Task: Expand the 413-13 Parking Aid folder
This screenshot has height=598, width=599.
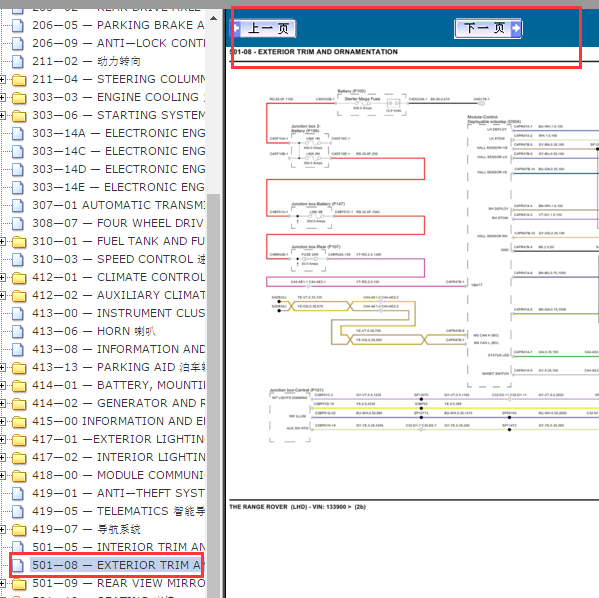Action: (2, 368)
